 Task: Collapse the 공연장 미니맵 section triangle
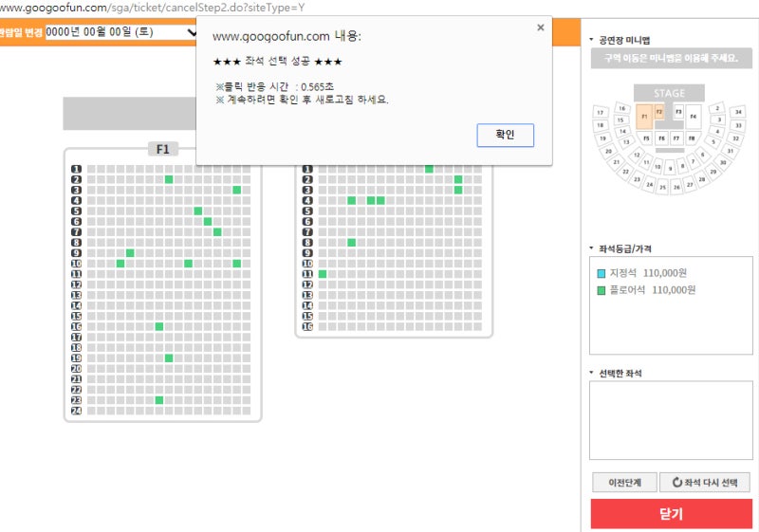coord(591,40)
